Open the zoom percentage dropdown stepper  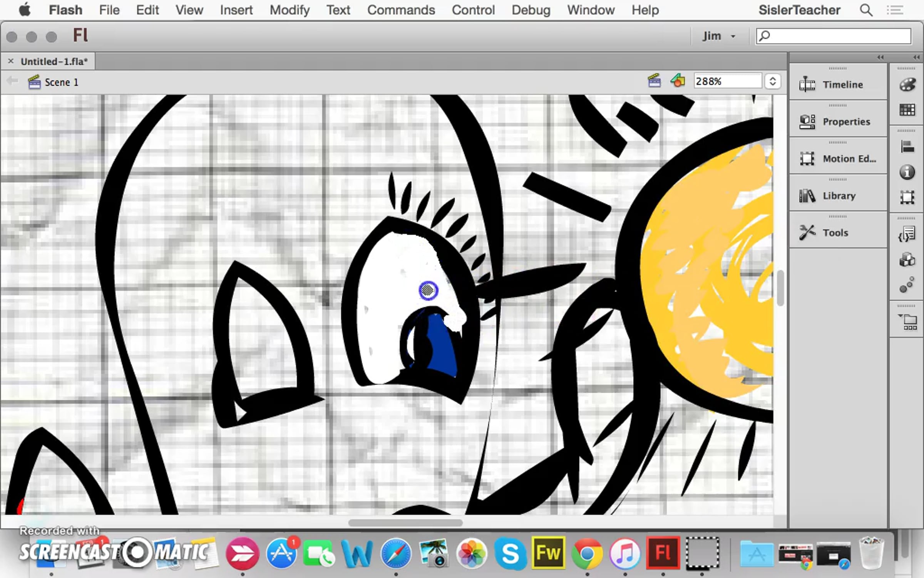[x=772, y=81]
